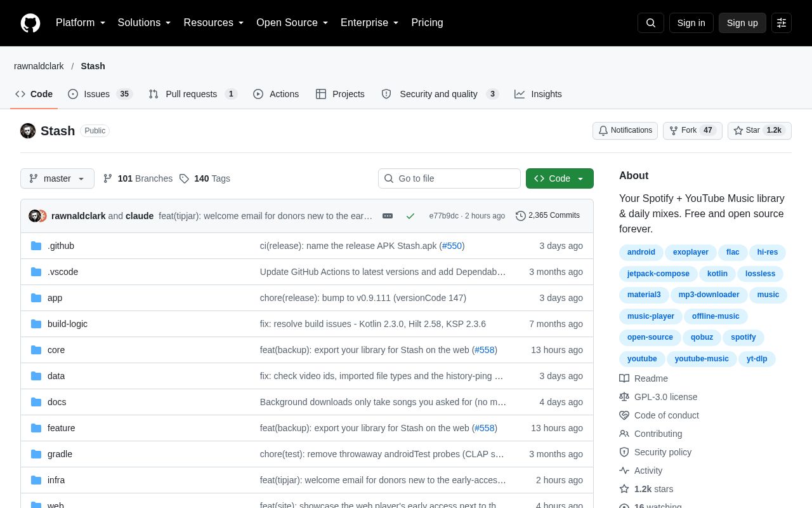This screenshot has width=812, height=508.
Task: Open the Readme link in About
Action: (643, 378)
